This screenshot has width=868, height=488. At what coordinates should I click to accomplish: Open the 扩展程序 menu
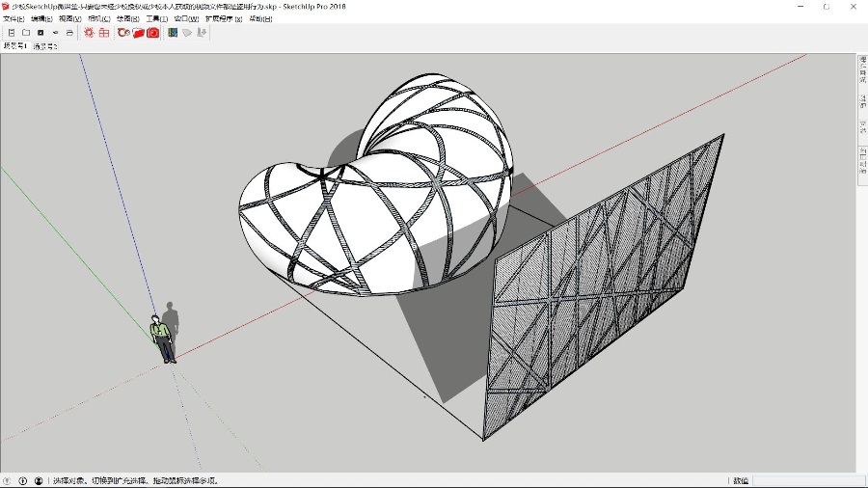tap(224, 19)
